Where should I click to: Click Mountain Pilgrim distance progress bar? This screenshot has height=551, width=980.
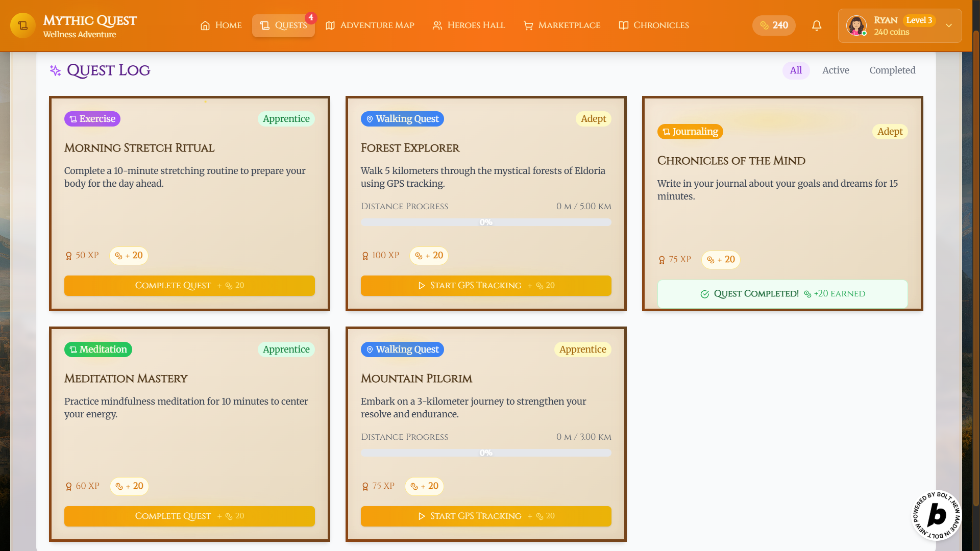point(486,453)
